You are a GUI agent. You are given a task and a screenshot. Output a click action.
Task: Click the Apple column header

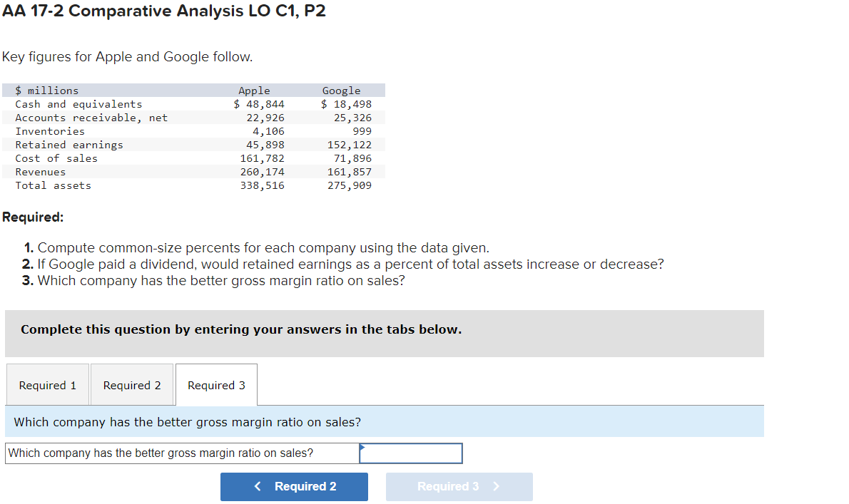[x=254, y=90]
